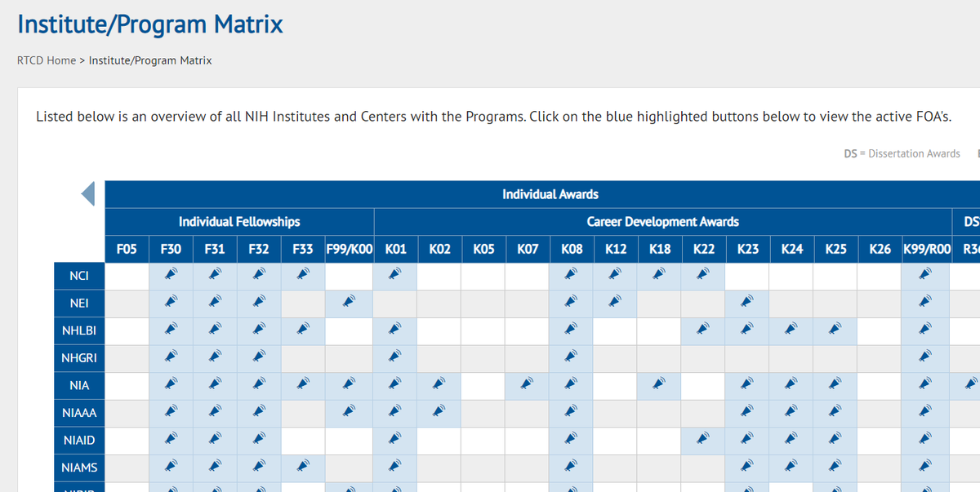Open the NCI F33 announcement icon
The height and width of the screenshot is (492, 980).
tap(302, 275)
